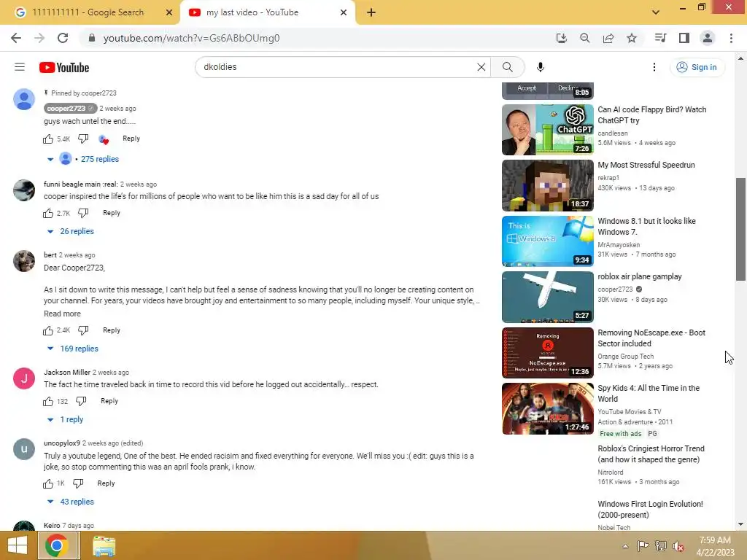Image resolution: width=747 pixels, height=560 pixels.
Task: Open Spy Kids 4 movie thumbnail
Action: click(548, 408)
